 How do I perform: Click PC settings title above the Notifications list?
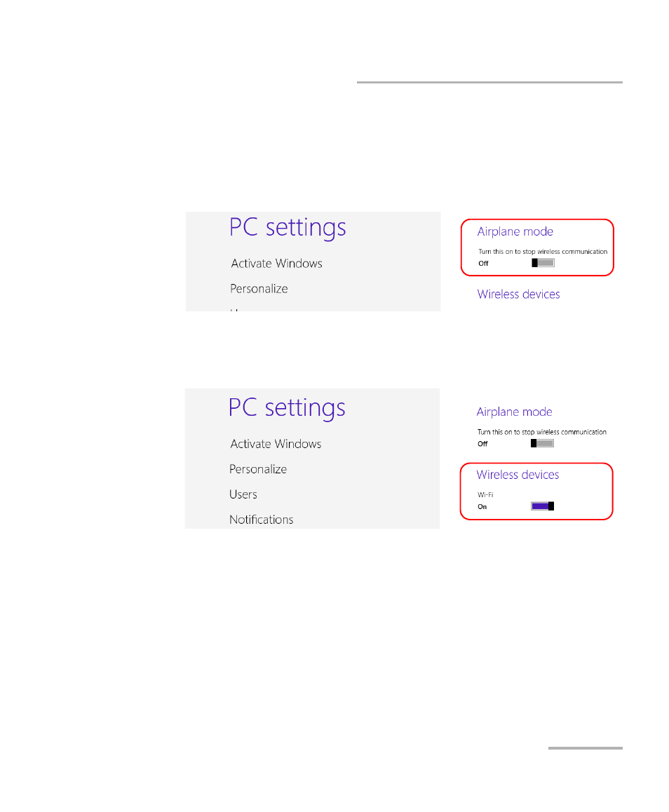tap(286, 407)
